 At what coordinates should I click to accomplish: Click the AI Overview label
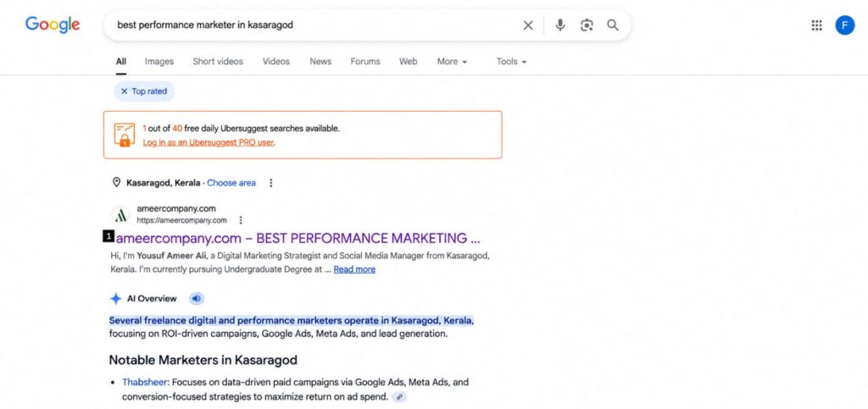pyautogui.click(x=152, y=298)
